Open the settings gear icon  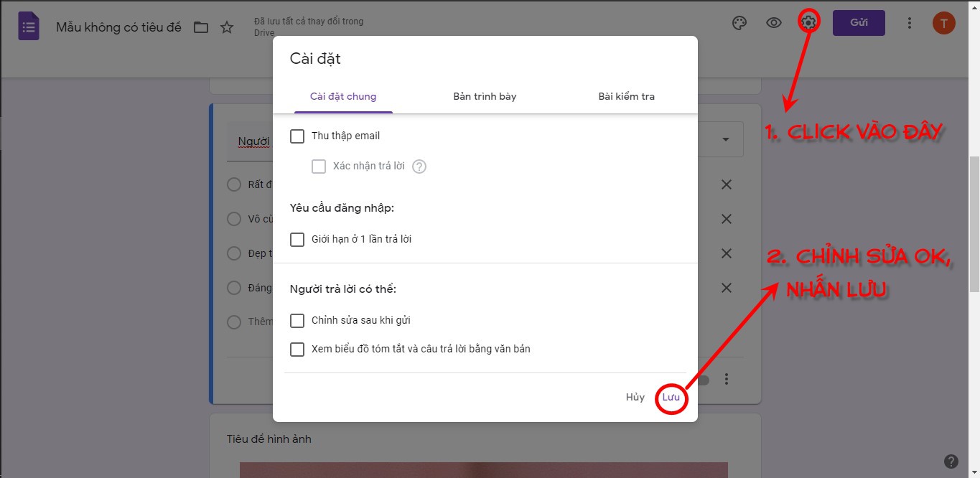click(808, 22)
